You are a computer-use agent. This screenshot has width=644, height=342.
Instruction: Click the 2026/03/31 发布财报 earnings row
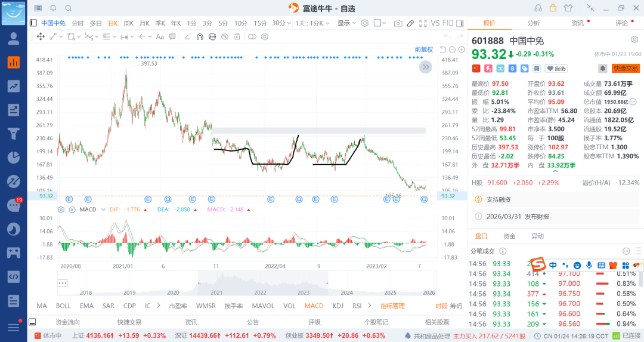click(x=555, y=217)
